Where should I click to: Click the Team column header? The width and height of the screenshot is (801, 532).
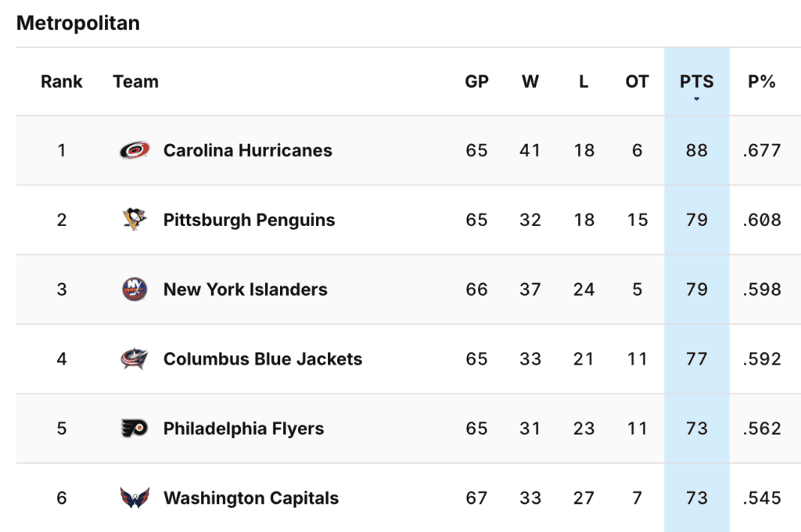[135, 81]
